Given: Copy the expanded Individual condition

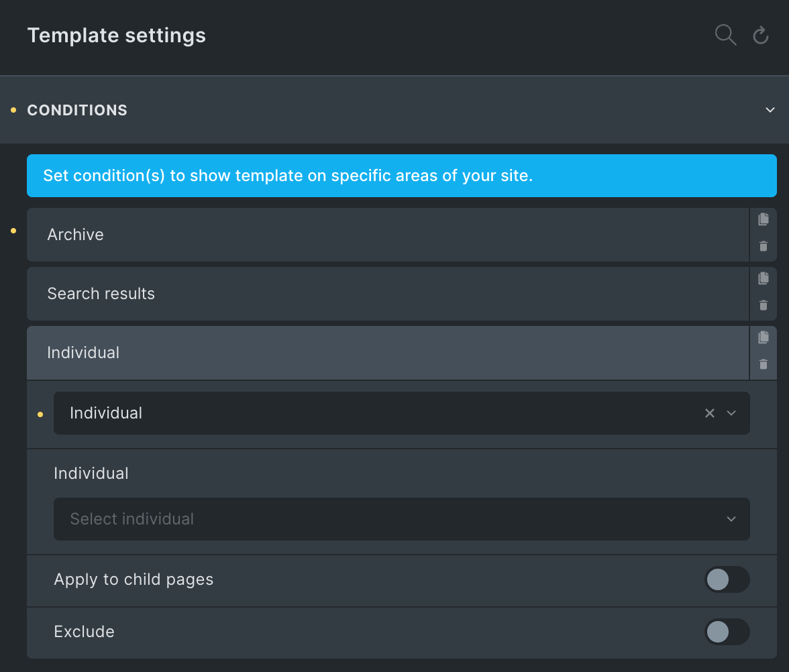Looking at the screenshot, I should [764, 337].
